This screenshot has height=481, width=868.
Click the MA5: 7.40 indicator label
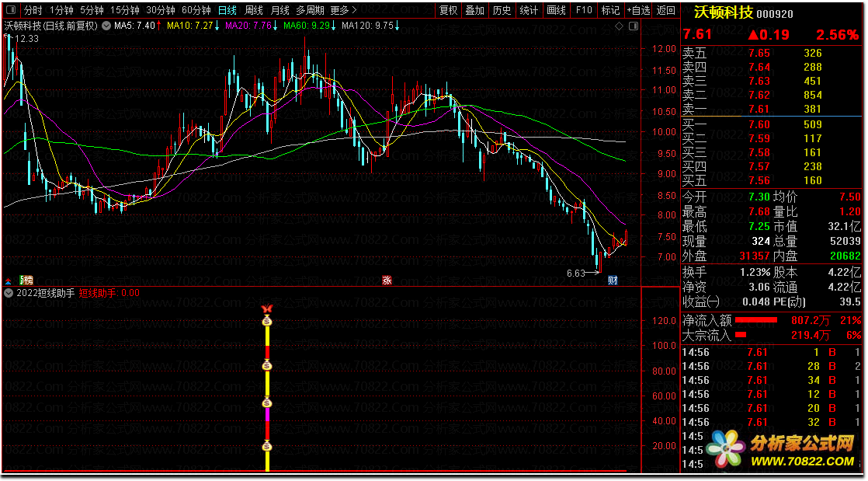(134, 26)
